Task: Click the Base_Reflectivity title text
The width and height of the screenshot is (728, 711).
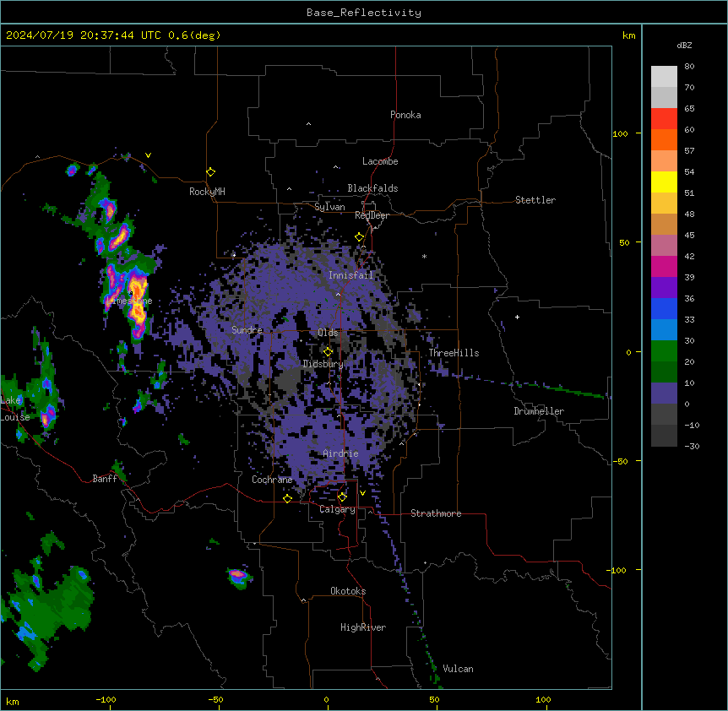Action: (364, 13)
